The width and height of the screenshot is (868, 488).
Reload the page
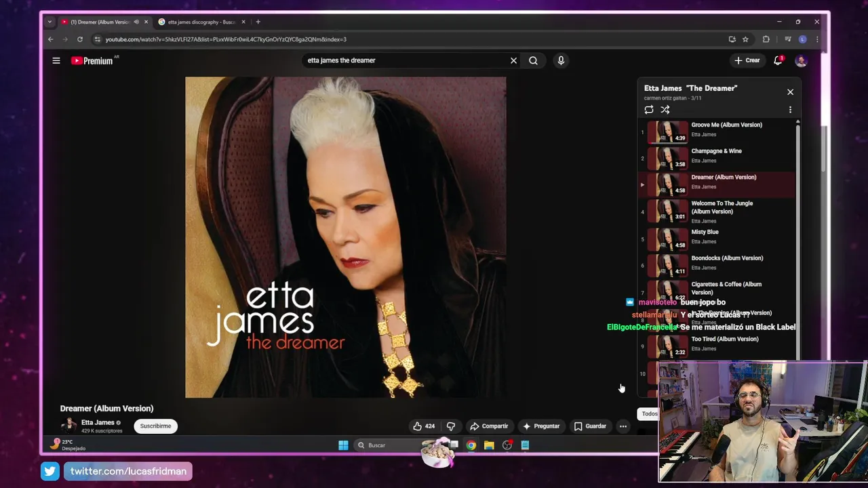[80, 39]
